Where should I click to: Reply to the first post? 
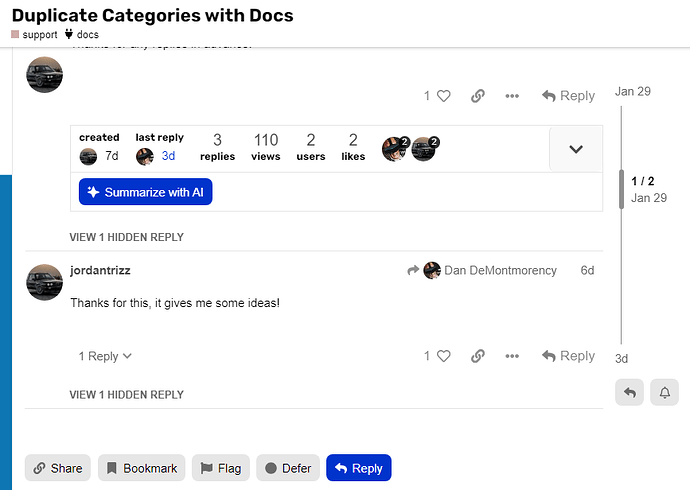568,96
